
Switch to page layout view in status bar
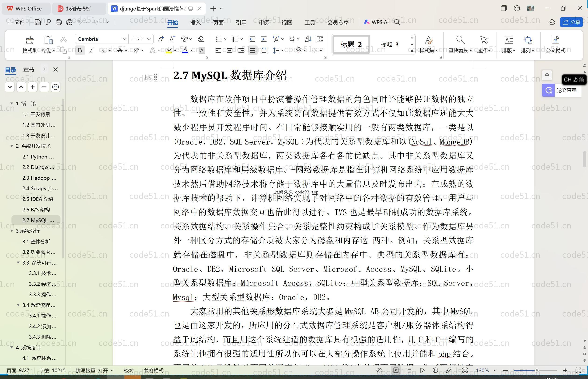396,370
